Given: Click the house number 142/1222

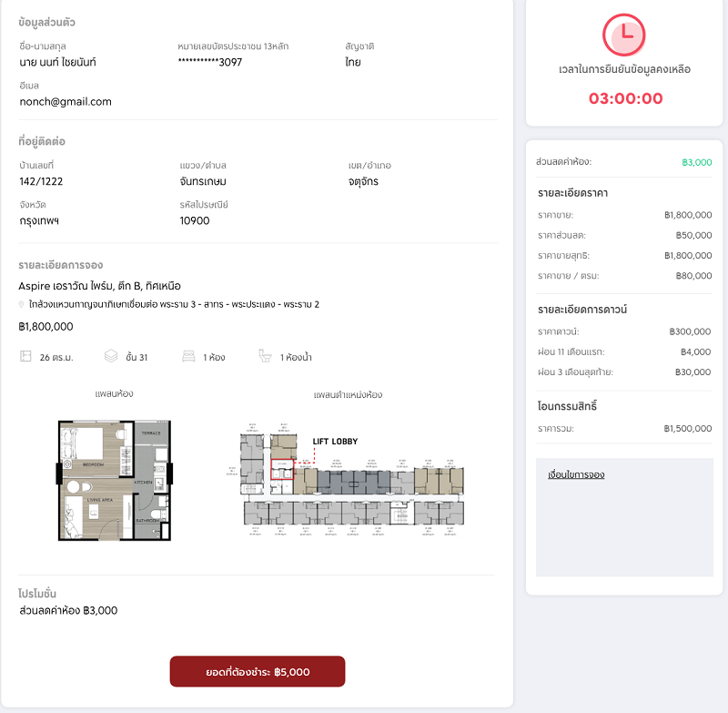Looking at the screenshot, I should (42, 181).
